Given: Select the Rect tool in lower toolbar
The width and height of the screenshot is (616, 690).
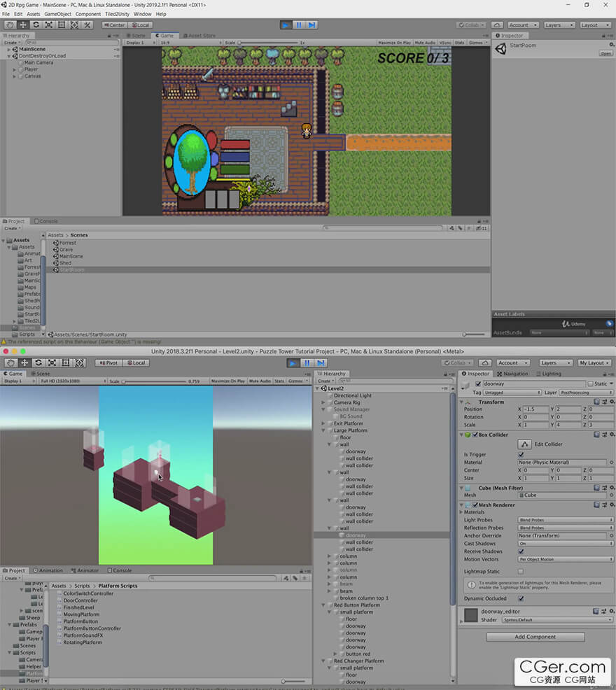Looking at the screenshot, I should (x=66, y=362).
